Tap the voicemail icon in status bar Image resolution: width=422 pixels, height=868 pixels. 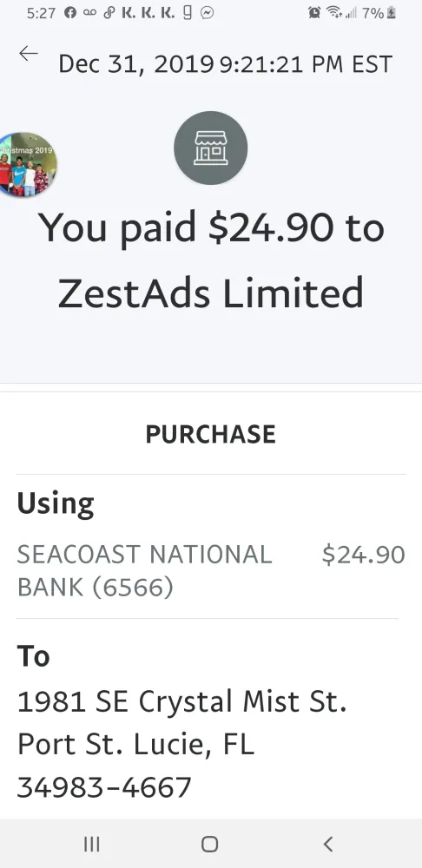click(x=89, y=13)
